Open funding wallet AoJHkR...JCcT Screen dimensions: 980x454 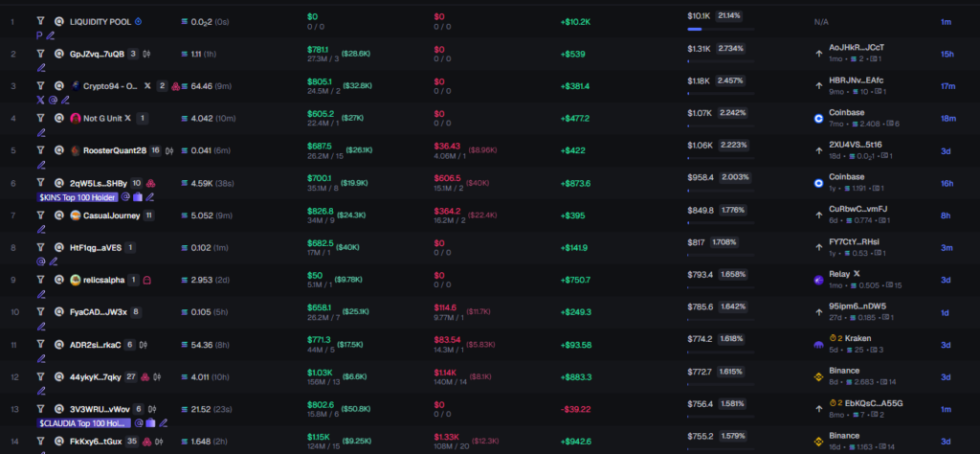coord(857,48)
